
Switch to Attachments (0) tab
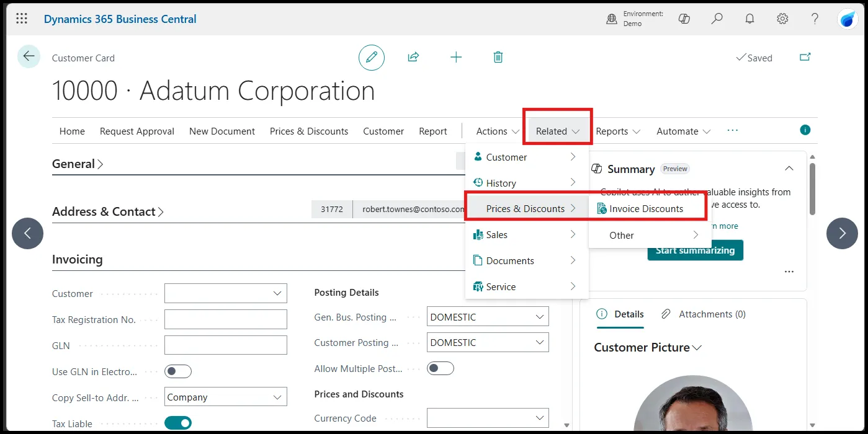[704, 314]
